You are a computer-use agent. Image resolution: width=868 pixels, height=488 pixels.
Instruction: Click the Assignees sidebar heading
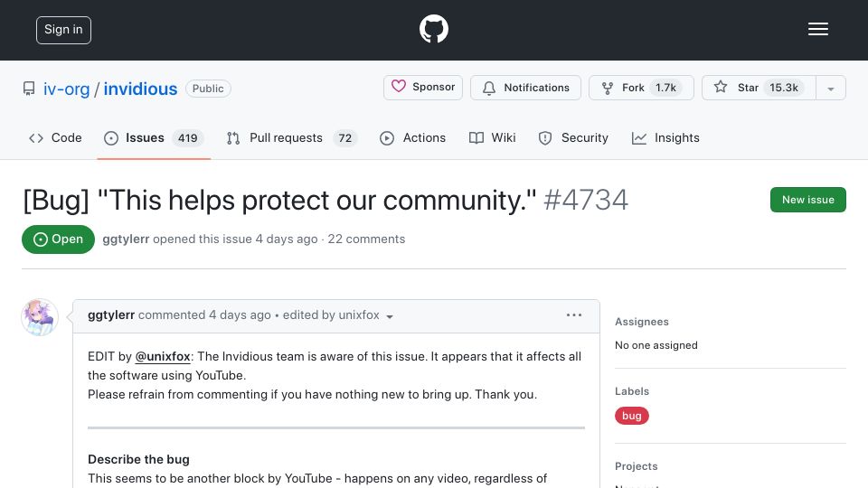[642, 322]
